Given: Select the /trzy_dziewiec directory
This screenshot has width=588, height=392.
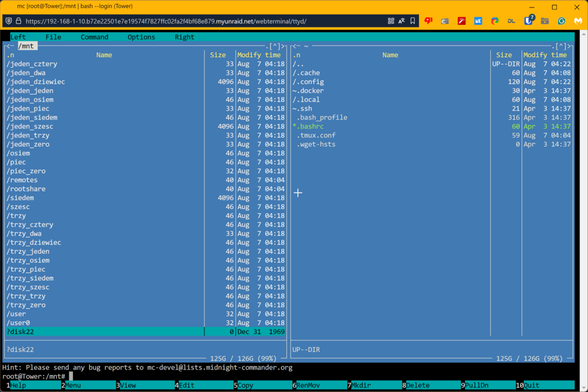Looking at the screenshot, I should point(145,242).
